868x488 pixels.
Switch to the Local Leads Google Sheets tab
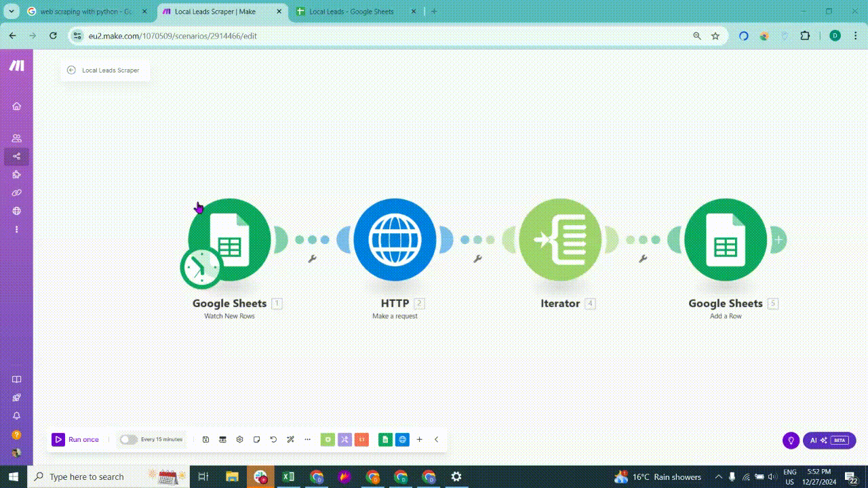coord(353,12)
